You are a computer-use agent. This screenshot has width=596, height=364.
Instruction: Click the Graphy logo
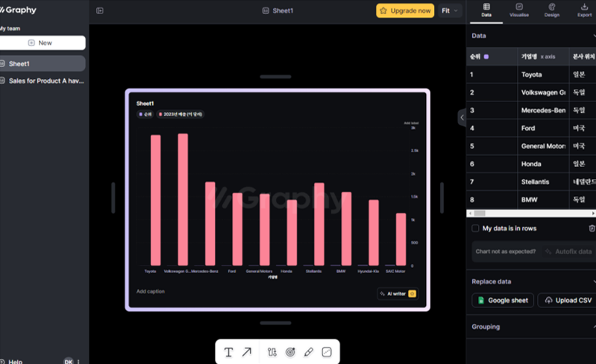click(x=18, y=10)
